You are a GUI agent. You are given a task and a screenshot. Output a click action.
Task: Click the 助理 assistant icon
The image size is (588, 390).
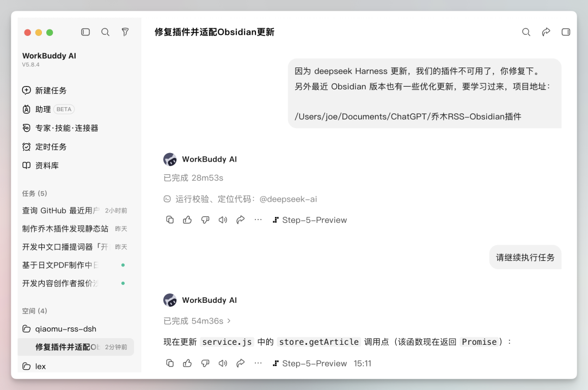point(26,109)
